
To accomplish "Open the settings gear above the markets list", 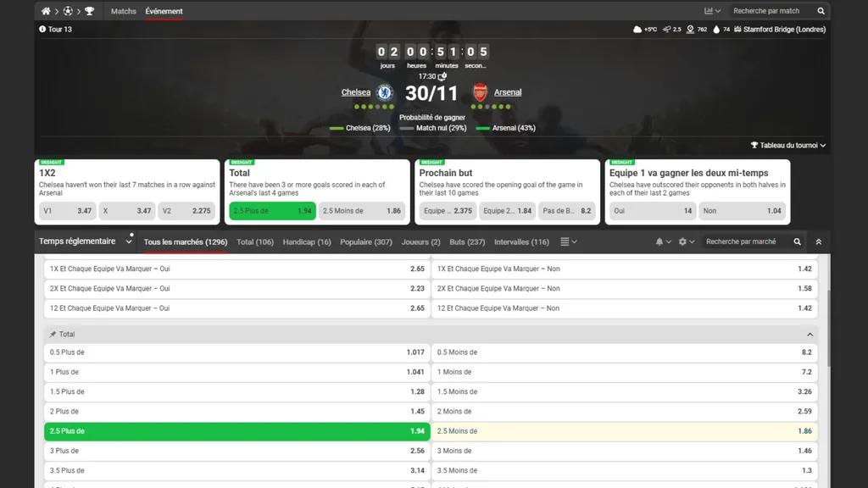I will click(x=683, y=241).
